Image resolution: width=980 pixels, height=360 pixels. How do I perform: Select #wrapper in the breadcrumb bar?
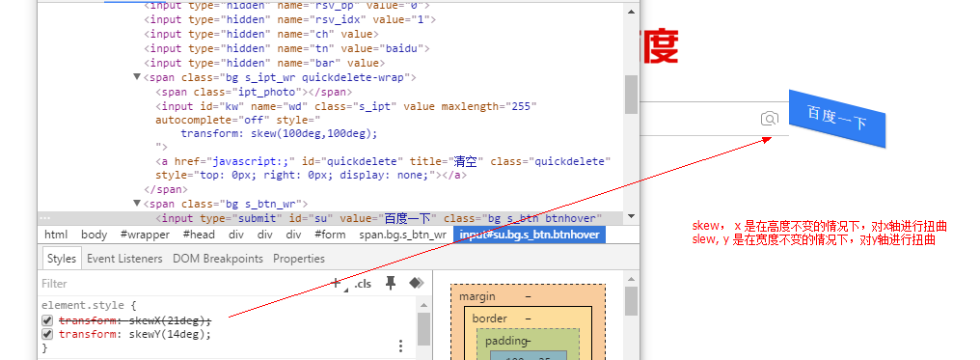pos(145,235)
